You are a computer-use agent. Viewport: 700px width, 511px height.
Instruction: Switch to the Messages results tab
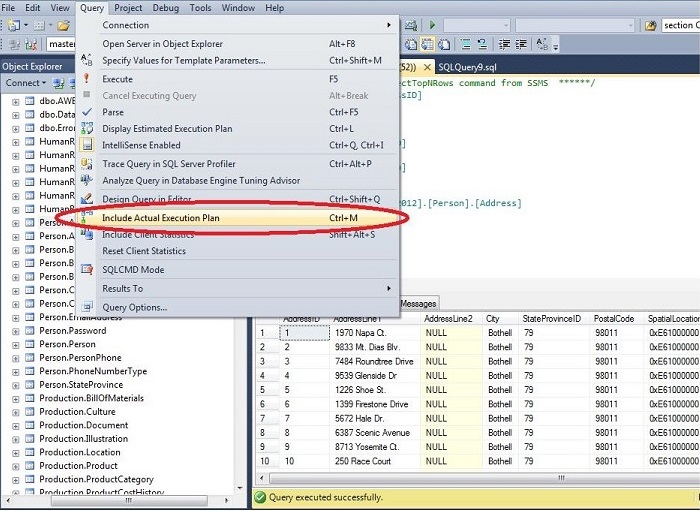(x=418, y=303)
